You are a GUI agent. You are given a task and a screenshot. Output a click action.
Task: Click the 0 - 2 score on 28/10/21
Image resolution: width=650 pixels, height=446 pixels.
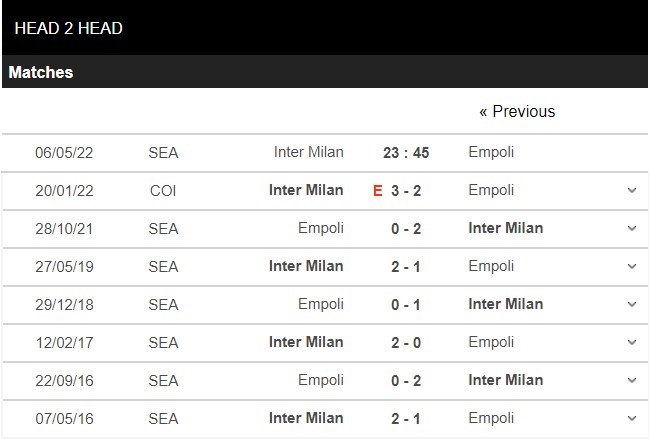click(406, 228)
